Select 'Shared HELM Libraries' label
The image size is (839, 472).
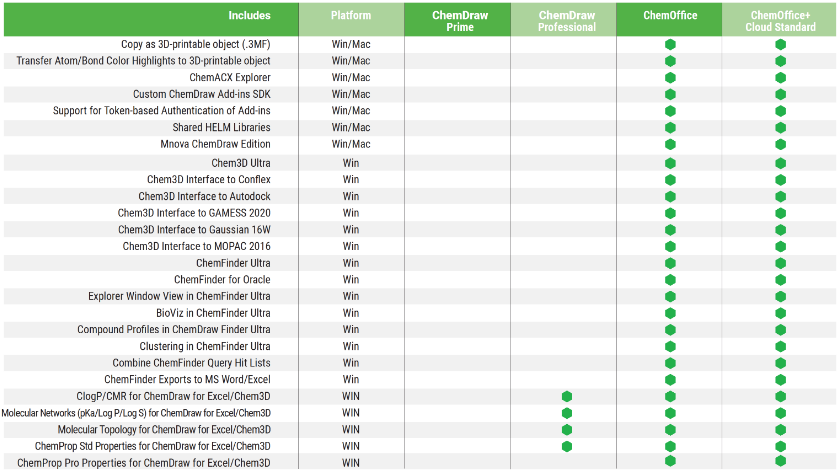(221, 127)
